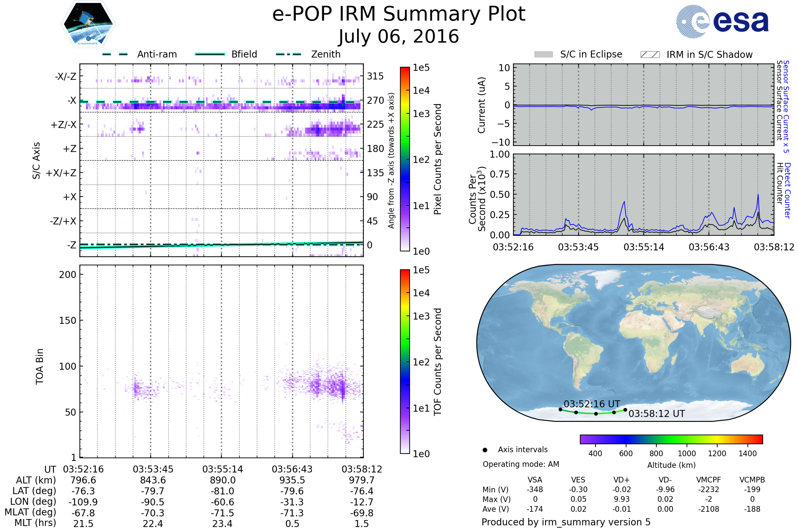Click the 03:52:16 UT map label
This screenshot has width=798, height=532.
592,404
